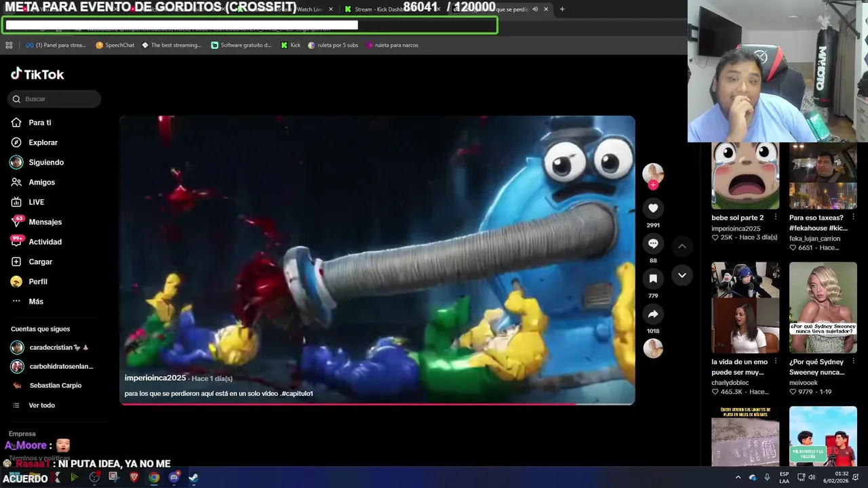Open SpeechChat bookmark
The width and height of the screenshot is (868, 488).
click(115, 45)
